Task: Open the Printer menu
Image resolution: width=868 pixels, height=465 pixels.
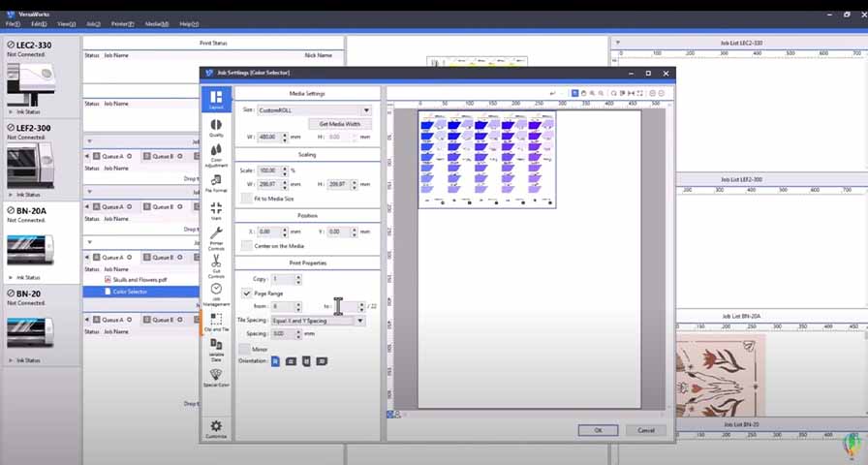Action: point(122,24)
